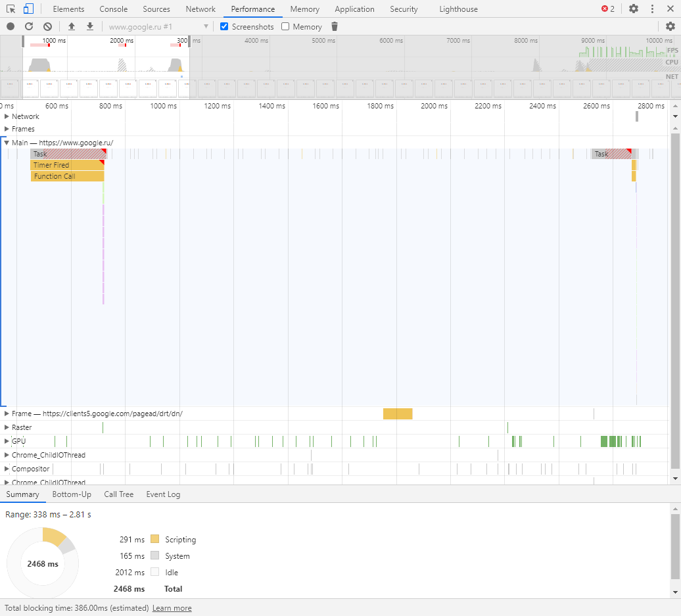Click the Load profile upload arrow icon
Image resolution: width=681 pixels, height=616 pixels.
[x=72, y=26]
